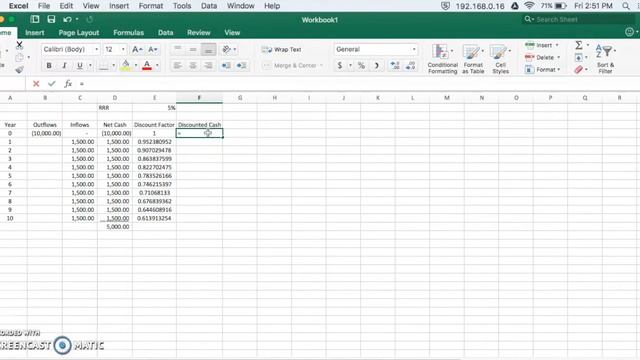Open font color dropdown arrow
640x360 pixels.
(157, 65)
